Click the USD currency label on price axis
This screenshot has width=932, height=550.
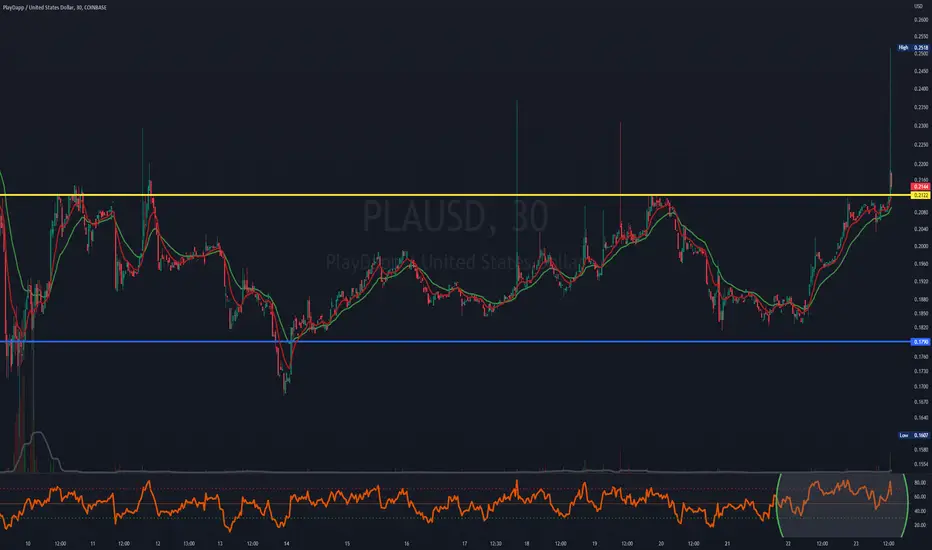click(x=919, y=5)
